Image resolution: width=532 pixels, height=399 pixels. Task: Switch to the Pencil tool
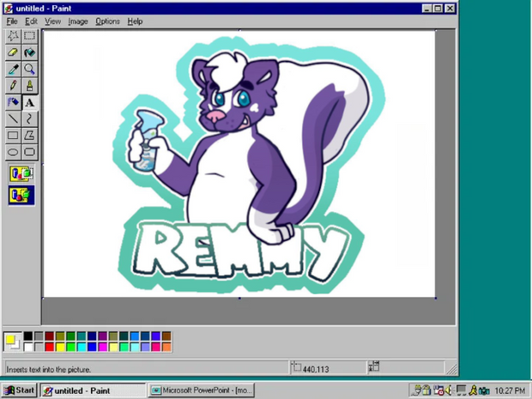[x=13, y=86]
